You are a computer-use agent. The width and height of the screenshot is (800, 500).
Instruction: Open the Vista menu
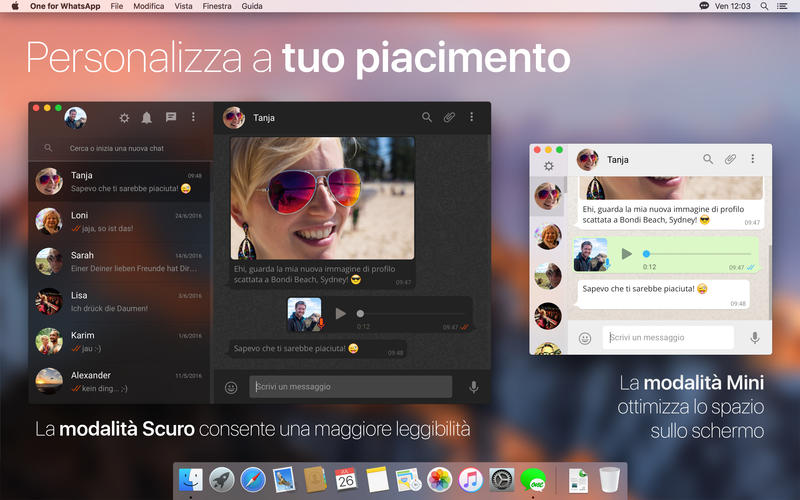183,6
